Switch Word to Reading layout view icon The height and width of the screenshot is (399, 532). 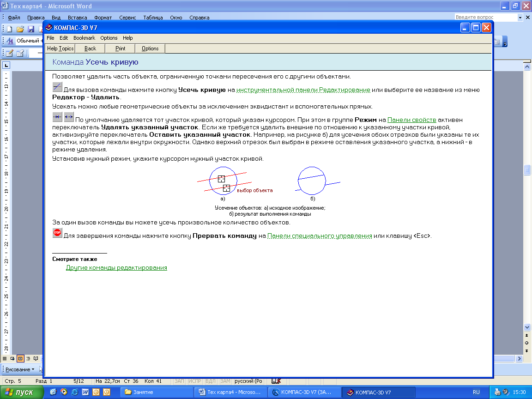pyautogui.click(x=36, y=359)
